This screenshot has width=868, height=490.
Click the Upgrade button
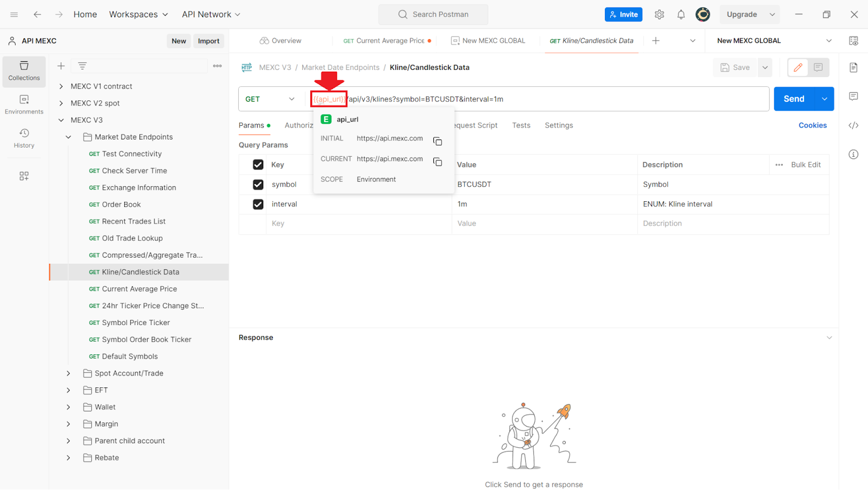click(742, 15)
